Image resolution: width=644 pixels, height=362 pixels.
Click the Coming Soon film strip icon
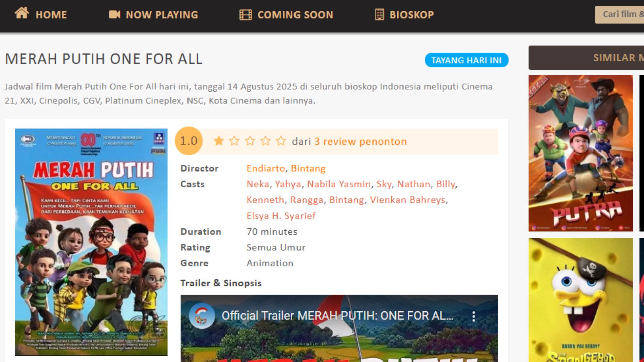point(246,15)
